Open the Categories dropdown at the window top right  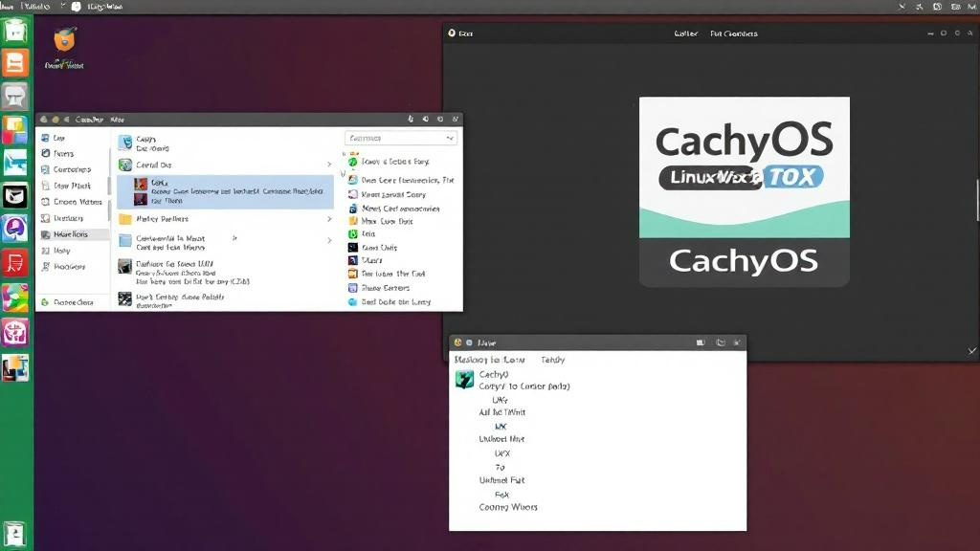tap(400, 137)
